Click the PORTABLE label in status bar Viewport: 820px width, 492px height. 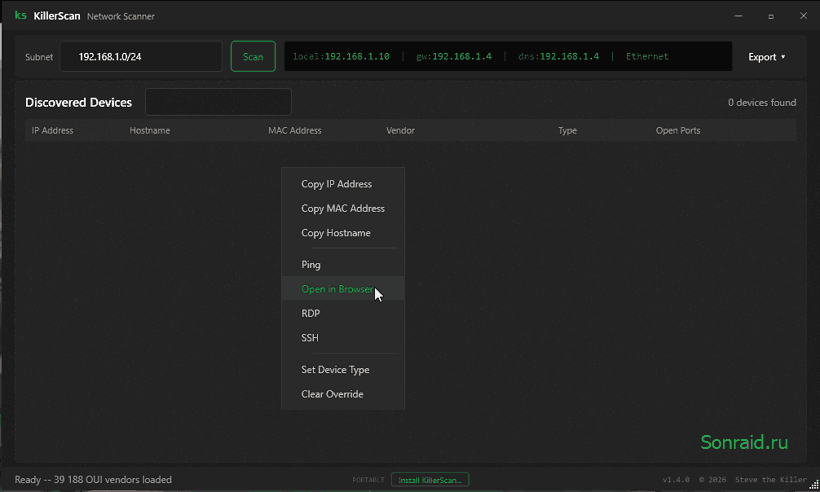coord(368,480)
